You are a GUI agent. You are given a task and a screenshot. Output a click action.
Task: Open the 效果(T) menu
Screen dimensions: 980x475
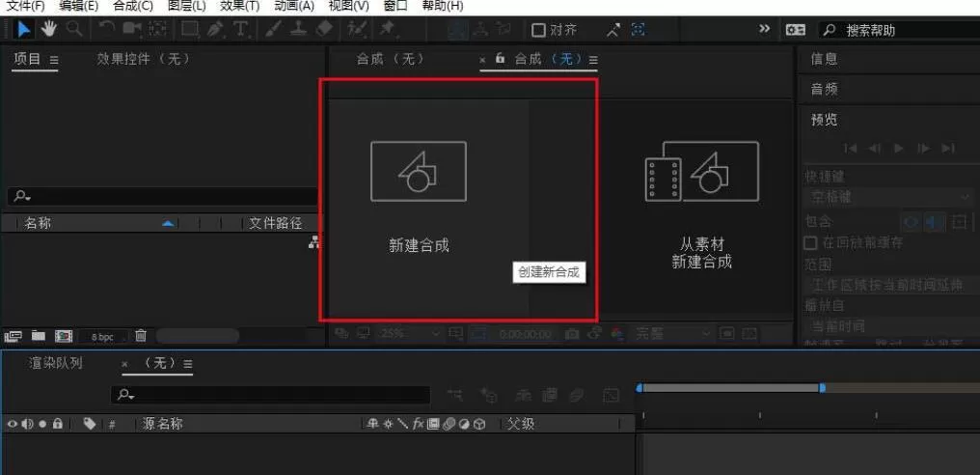(x=240, y=6)
